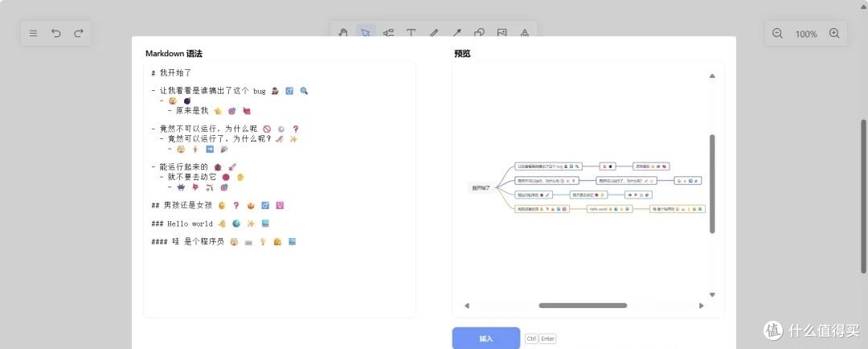Click the Ctrl key hint

tap(531, 339)
